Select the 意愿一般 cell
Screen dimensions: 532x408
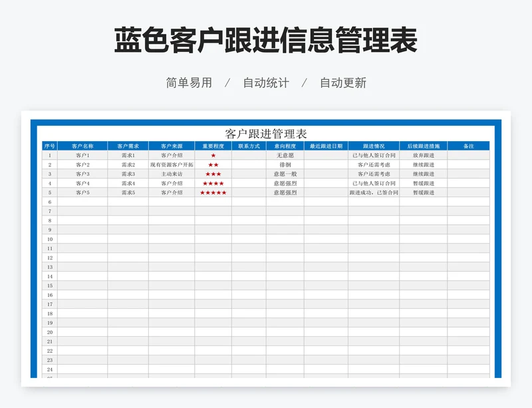285,174
